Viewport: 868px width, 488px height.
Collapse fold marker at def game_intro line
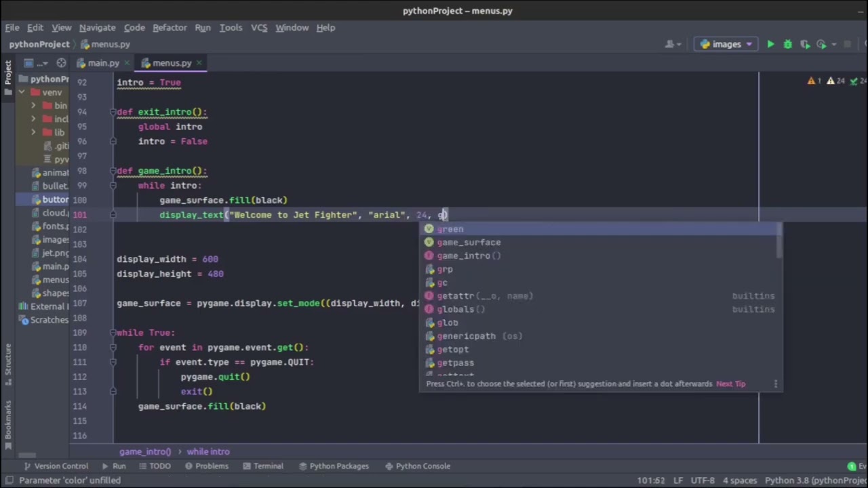coord(113,171)
